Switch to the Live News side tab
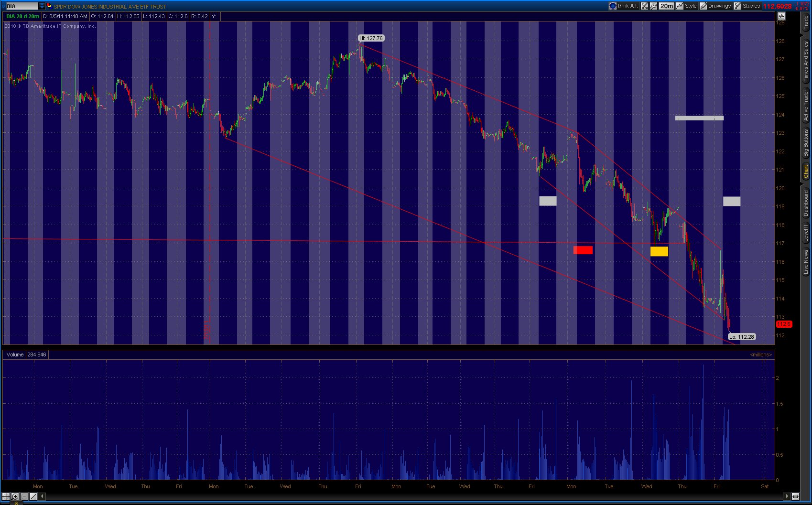This screenshot has width=812, height=505. [x=805, y=262]
